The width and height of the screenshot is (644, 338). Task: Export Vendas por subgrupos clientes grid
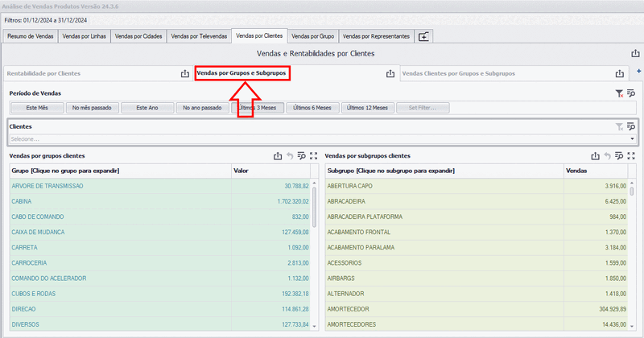[596, 156]
